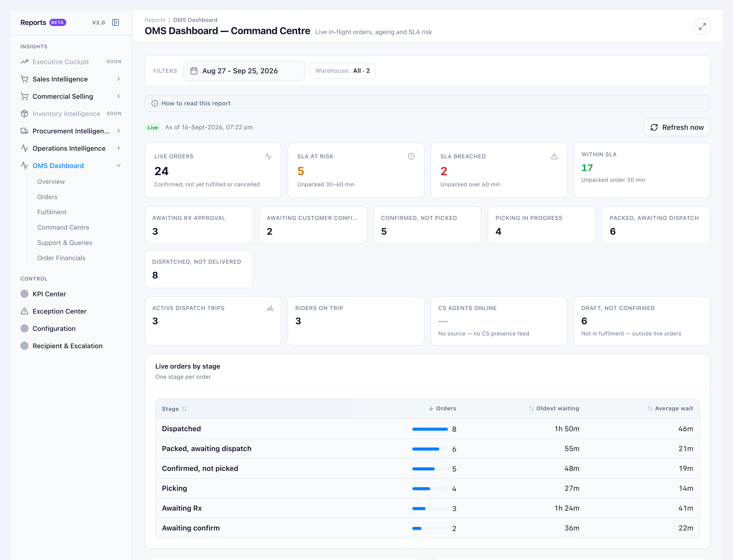Open Support & Queries page
This screenshot has width=733, height=560.
pyautogui.click(x=65, y=243)
